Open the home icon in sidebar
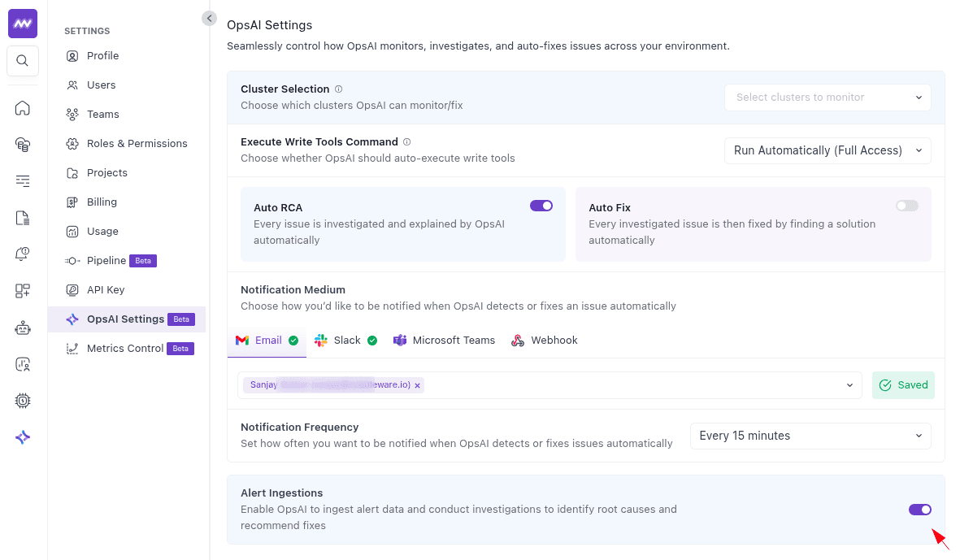This screenshot has width=960, height=560. (23, 108)
